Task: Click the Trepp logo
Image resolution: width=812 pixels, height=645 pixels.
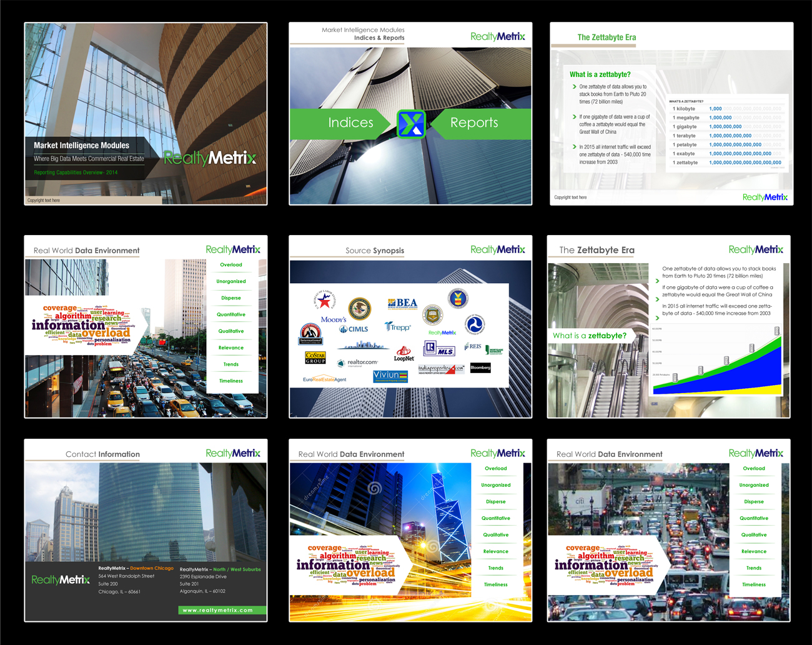Action: pyautogui.click(x=398, y=327)
